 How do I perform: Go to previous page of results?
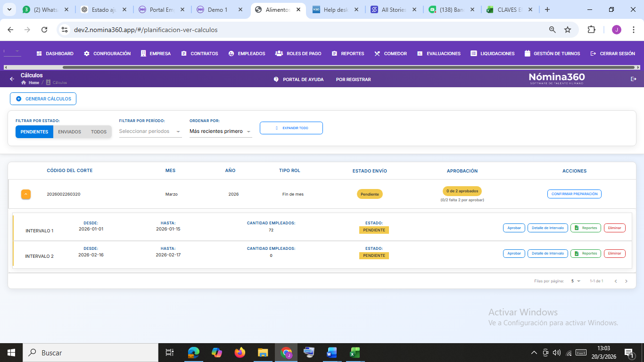click(x=615, y=281)
